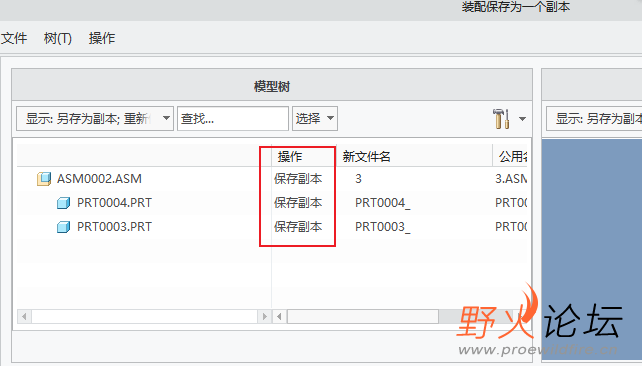Click new file name PRT0003_
This screenshot has height=366, width=642.
coord(382,227)
